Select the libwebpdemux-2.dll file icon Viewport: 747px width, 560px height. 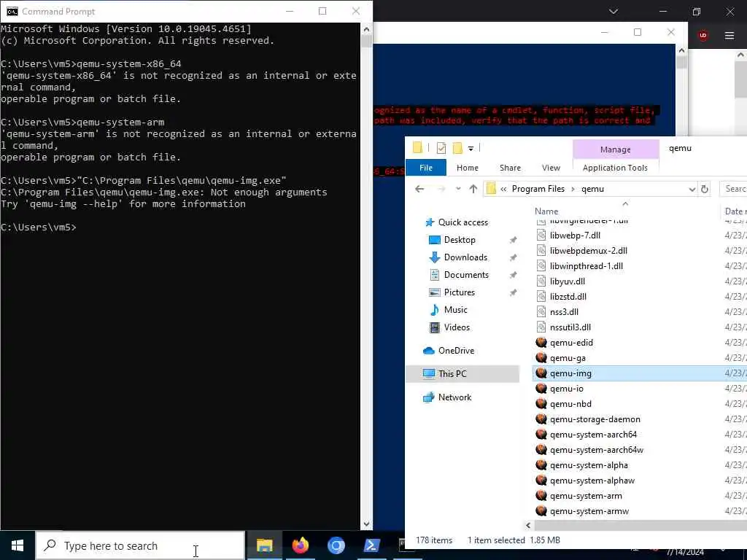click(541, 251)
